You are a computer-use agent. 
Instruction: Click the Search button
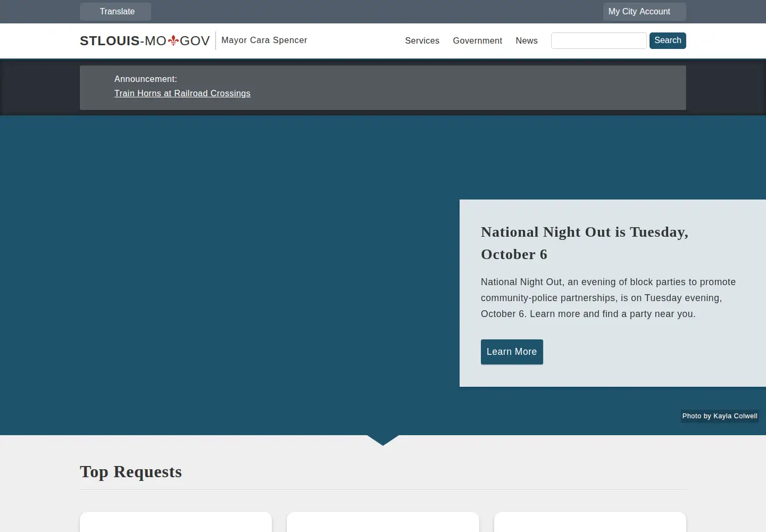(x=668, y=40)
